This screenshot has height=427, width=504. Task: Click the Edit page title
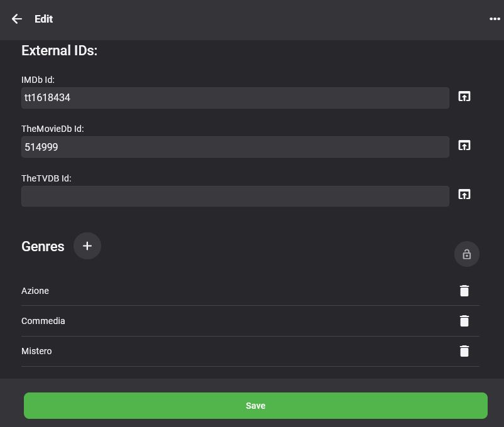(43, 19)
